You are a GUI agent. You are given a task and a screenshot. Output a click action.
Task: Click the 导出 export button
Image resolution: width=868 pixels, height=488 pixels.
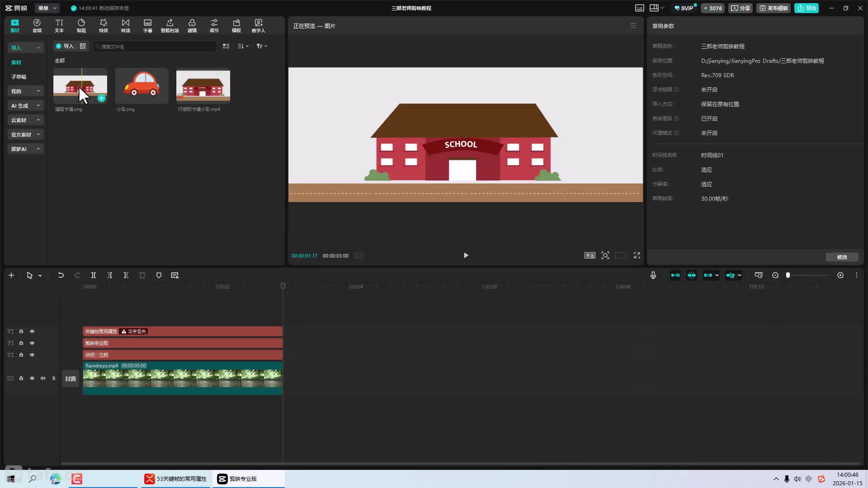[x=807, y=8]
